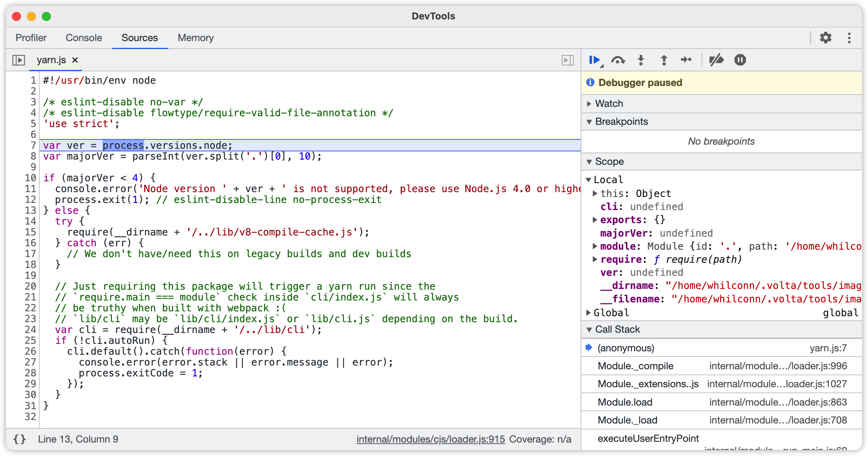This screenshot has width=868, height=456.
Task: Click the __filename scope variable
Action: (731, 299)
